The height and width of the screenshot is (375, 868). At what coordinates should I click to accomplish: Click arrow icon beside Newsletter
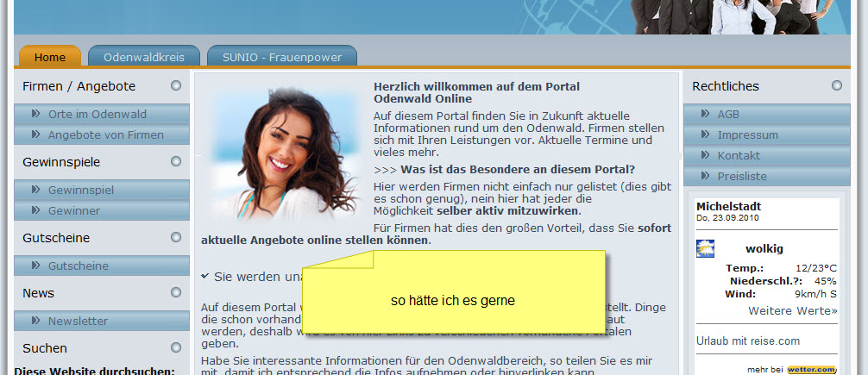(x=36, y=321)
